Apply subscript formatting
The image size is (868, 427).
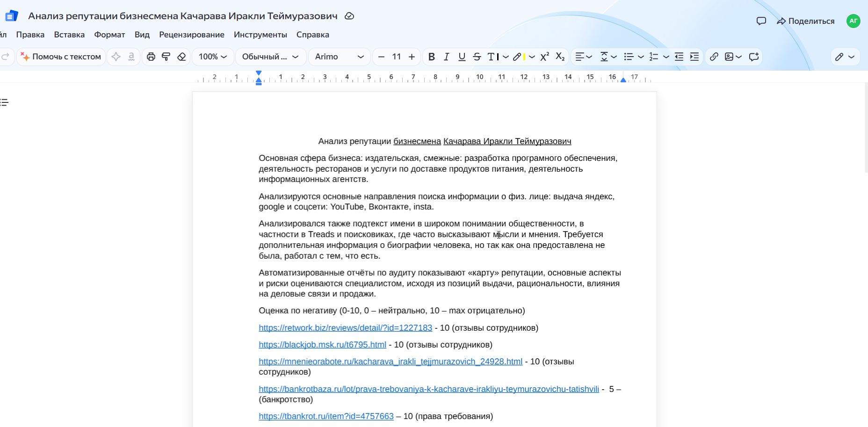[560, 57]
